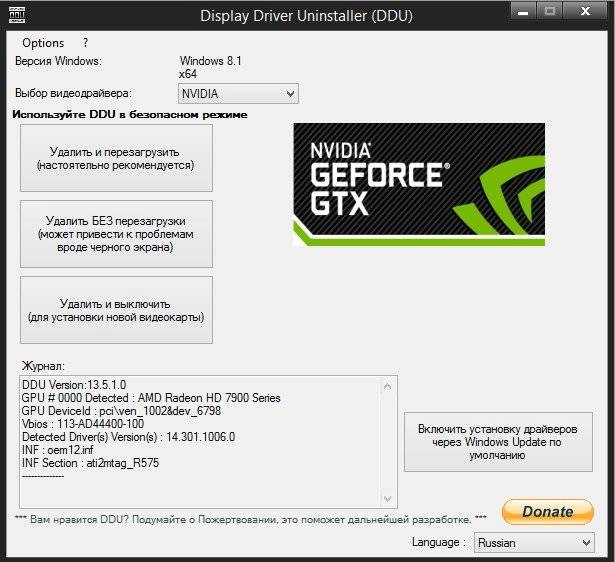Click 'Удалить БЕЗ перезагрузки' button
This screenshot has height=562, width=615.
116,234
